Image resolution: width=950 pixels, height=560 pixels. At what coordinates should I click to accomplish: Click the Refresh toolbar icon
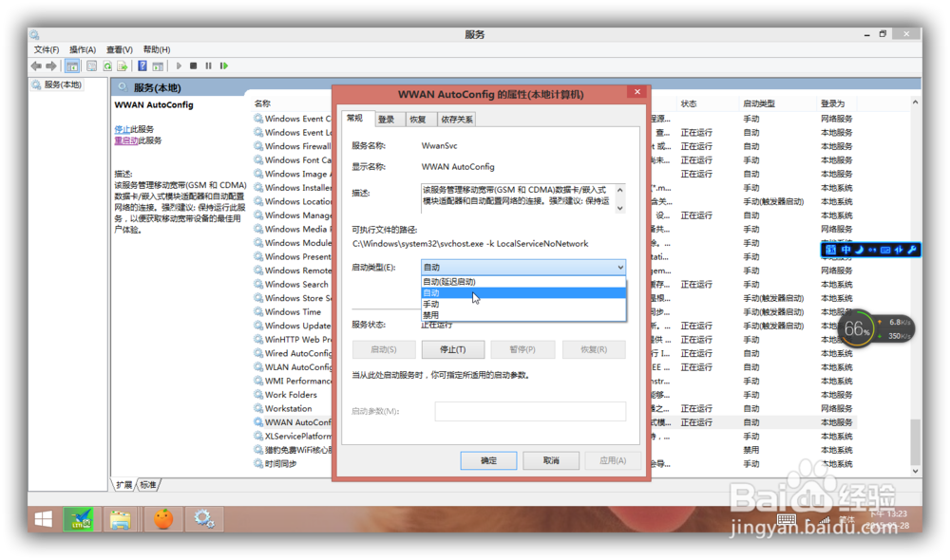coord(107,66)
